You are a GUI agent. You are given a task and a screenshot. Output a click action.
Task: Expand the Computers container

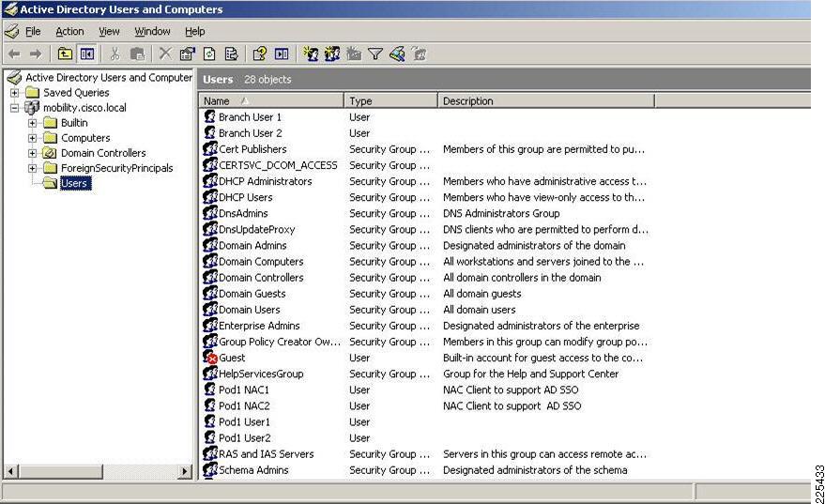tap(33, 138)
